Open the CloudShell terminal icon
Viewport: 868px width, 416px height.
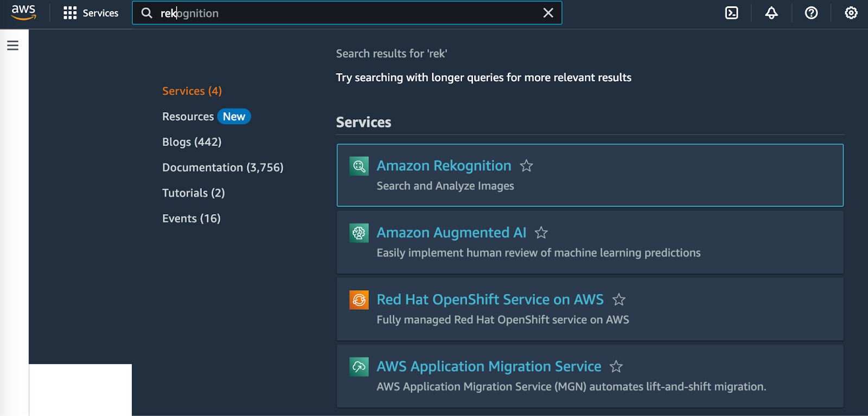point(731,13)
